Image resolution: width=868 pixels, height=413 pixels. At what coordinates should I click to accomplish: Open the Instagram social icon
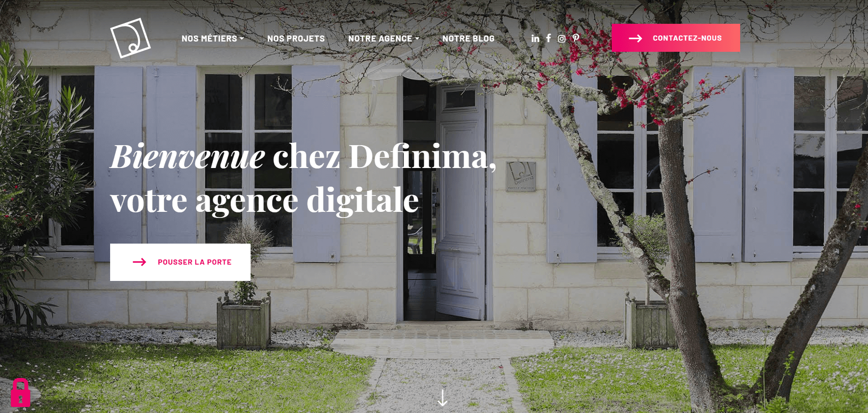pyautogui.click(x=562, y=39)
